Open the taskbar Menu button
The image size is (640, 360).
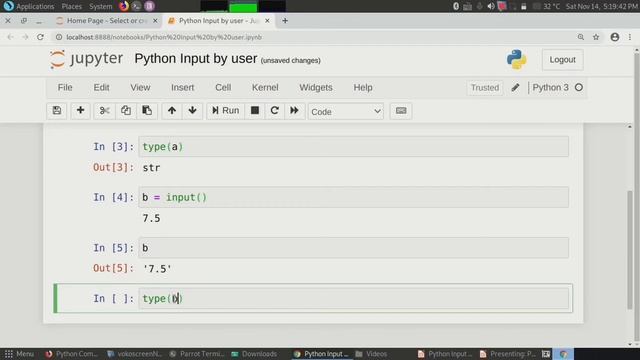[19, 354]
